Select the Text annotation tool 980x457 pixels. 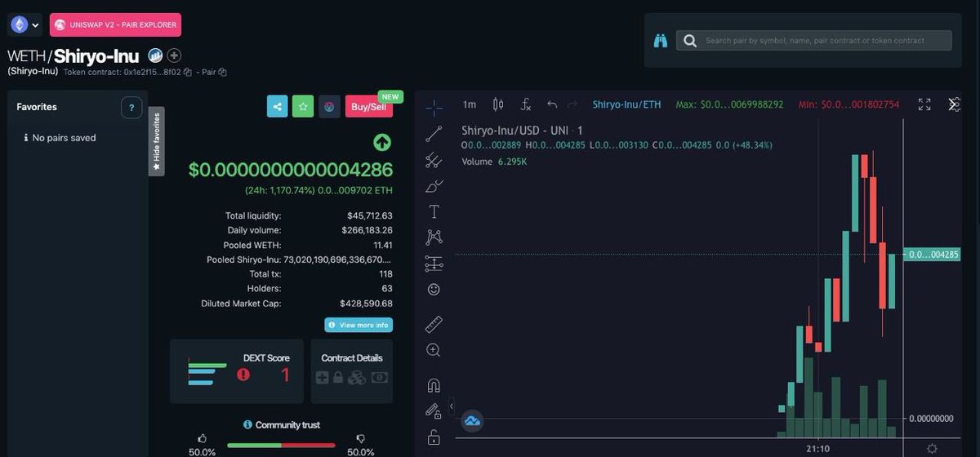click(434, 212)
